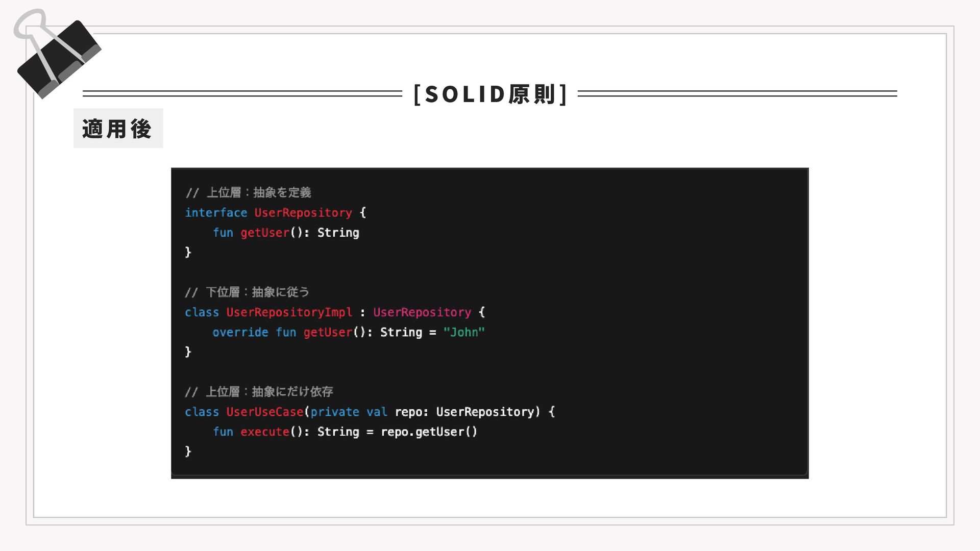Image resolution: width=980 pixels, height=551 pixels.
Task: Click UserRepository type after repo:
Action: [485, 412]
